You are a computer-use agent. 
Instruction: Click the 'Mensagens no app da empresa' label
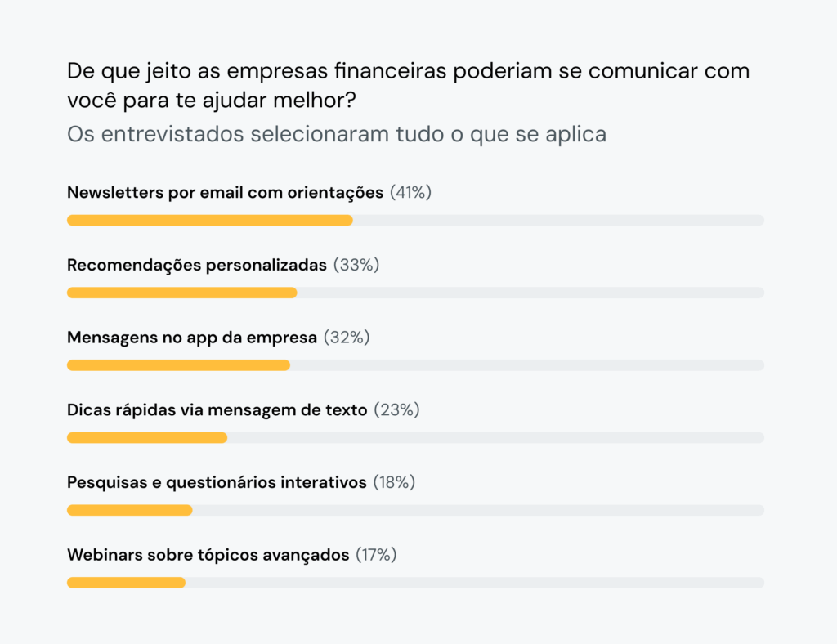[192, 338]
